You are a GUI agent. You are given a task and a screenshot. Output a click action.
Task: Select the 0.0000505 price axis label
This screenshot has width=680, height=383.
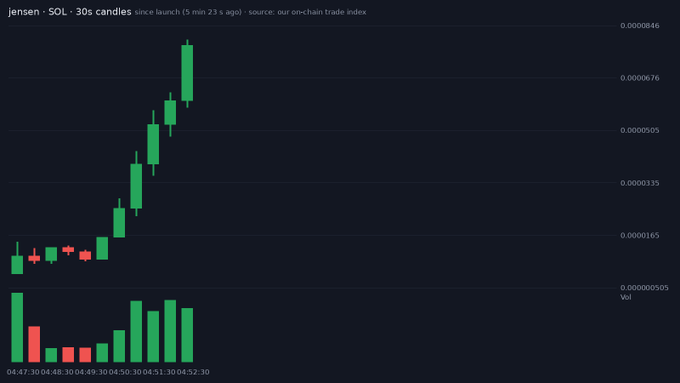tap(640, 131)
